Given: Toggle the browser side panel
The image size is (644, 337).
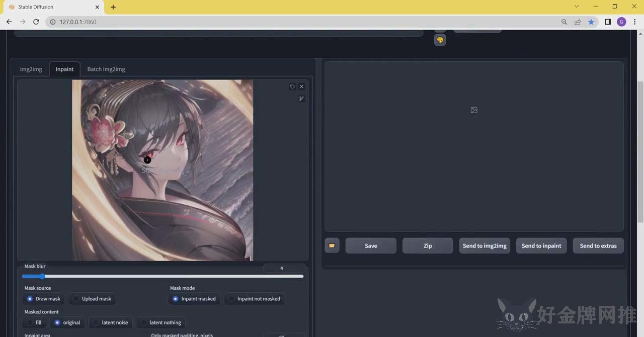Looking at the screenshot, I should click(x=608, y=22).
